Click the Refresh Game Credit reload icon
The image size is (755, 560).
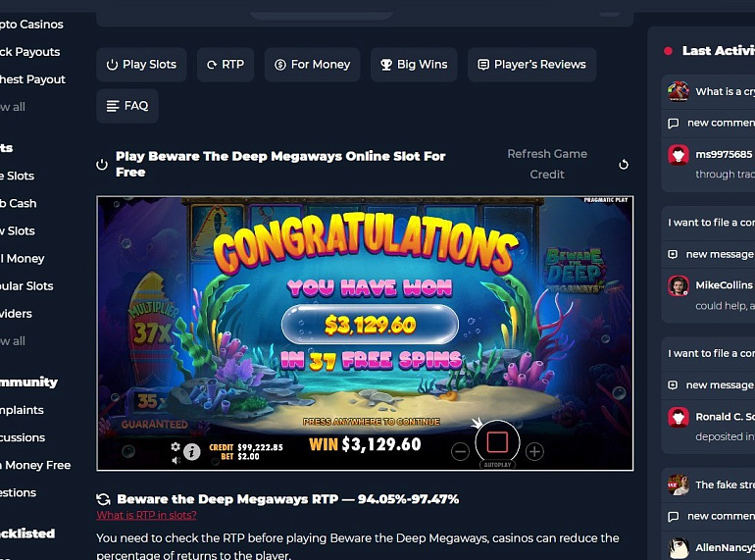[x=624, y=165]
